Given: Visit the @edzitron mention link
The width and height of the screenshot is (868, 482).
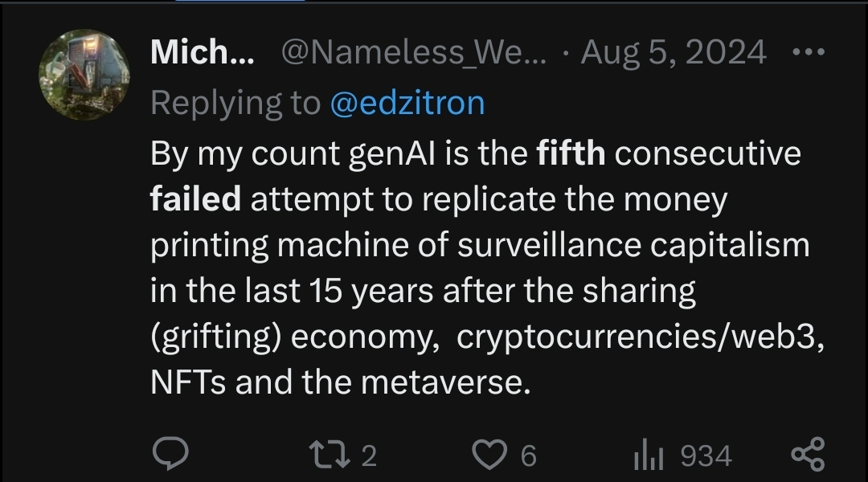Looking at the screenshot, I should coord(407,103).
